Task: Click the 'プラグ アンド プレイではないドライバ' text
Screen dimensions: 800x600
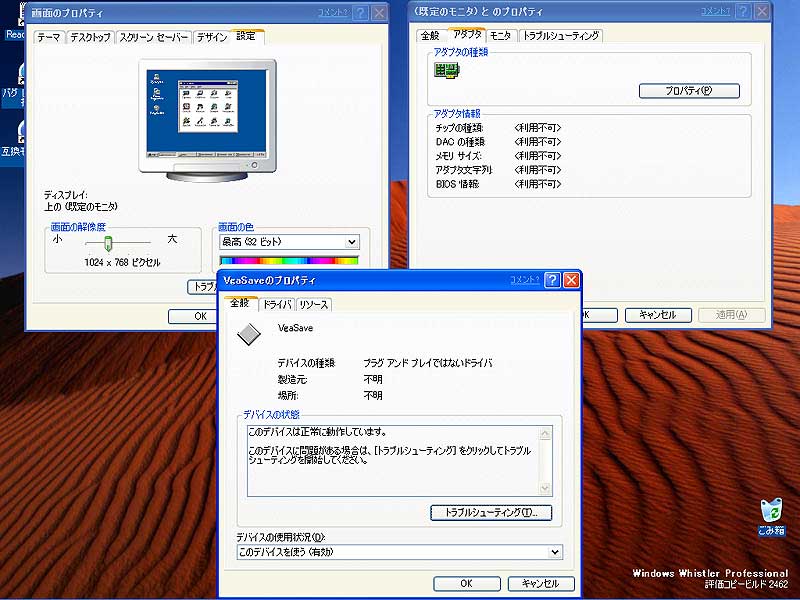Action: tap(428, 363)
